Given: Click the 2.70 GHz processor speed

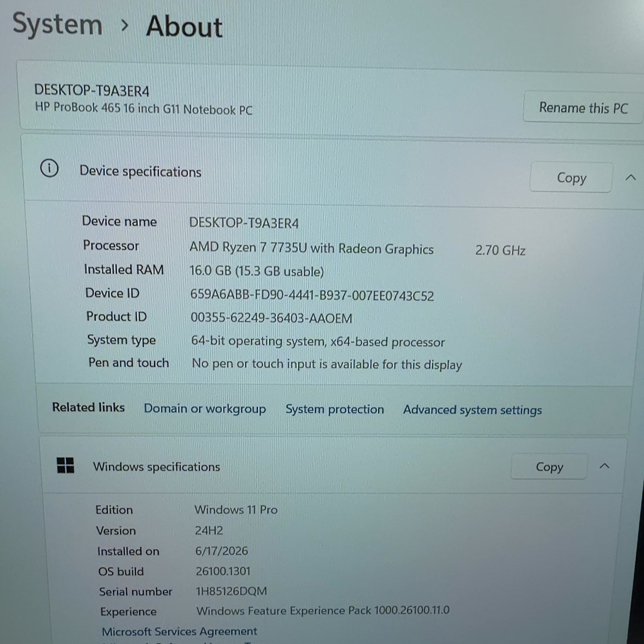Looking at the screenshot, I should 500,250.
